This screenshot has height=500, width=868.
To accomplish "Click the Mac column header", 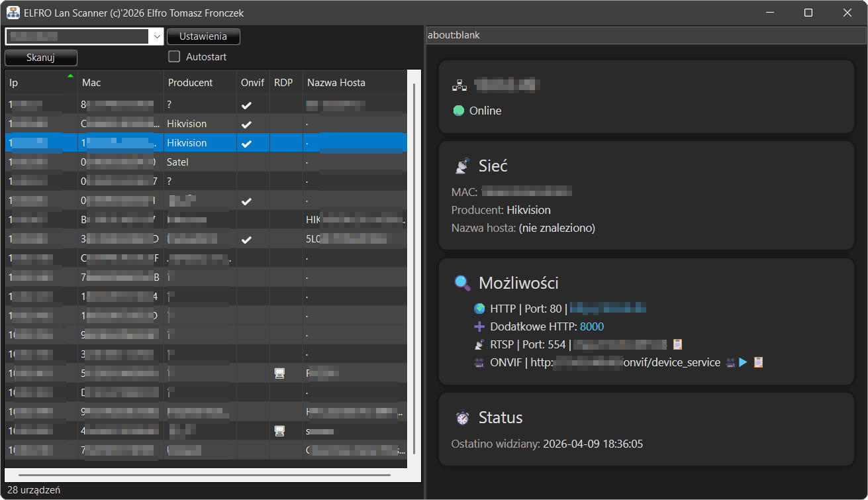I will click(91, 83).
